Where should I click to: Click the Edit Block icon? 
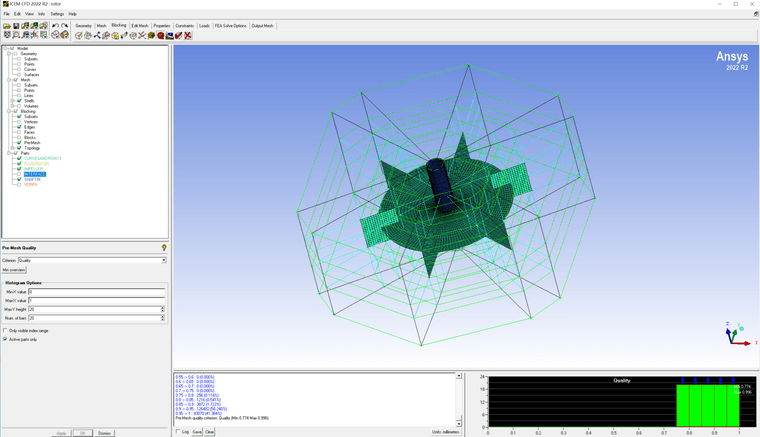coord(106,35)
